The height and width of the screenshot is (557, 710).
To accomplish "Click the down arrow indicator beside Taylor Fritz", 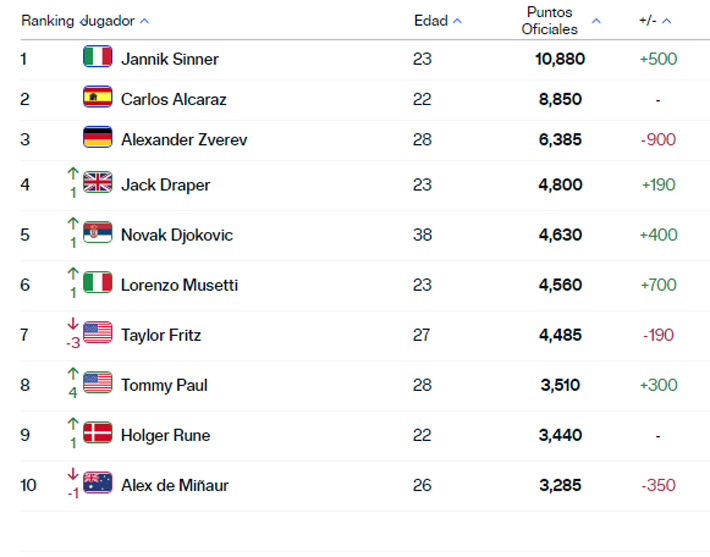I will [73, 323].
